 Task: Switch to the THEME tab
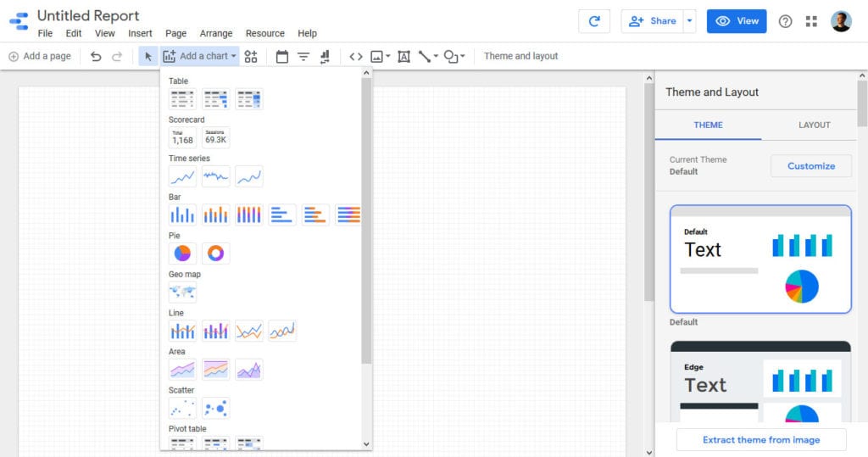[x=708, y=125]
